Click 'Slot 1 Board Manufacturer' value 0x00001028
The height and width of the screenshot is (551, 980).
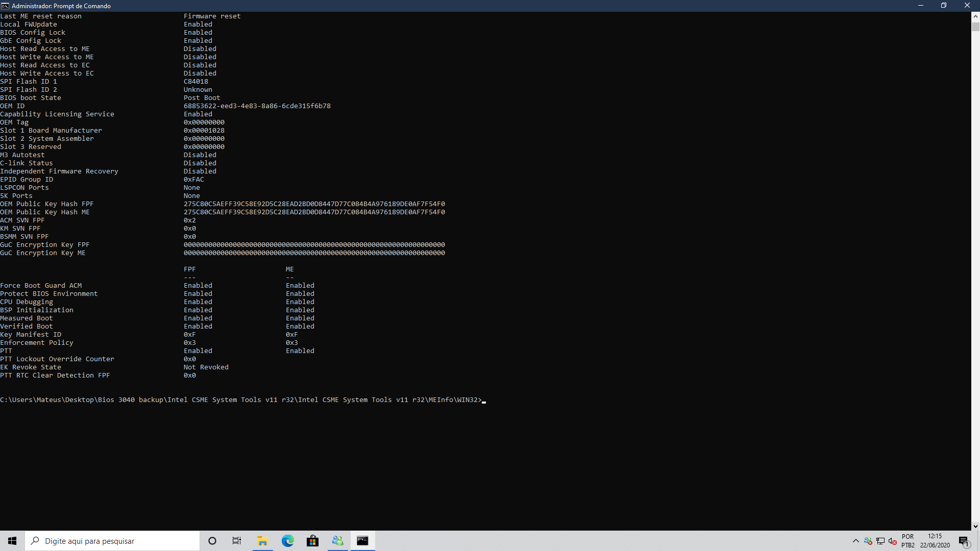tap(204, 131)
